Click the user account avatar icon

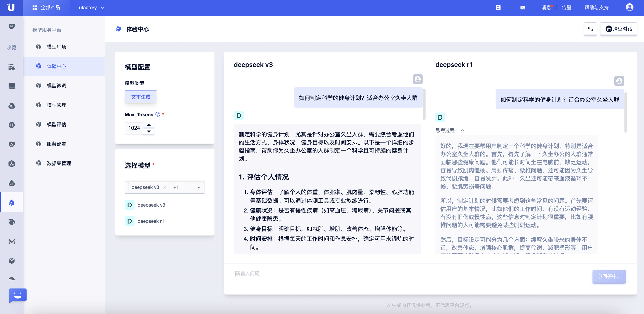[629, 7]
